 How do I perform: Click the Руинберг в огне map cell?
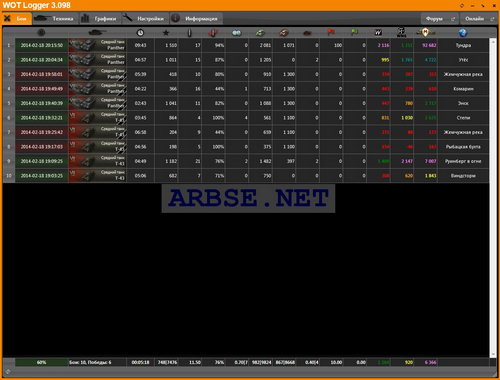[x=463, y=161]
